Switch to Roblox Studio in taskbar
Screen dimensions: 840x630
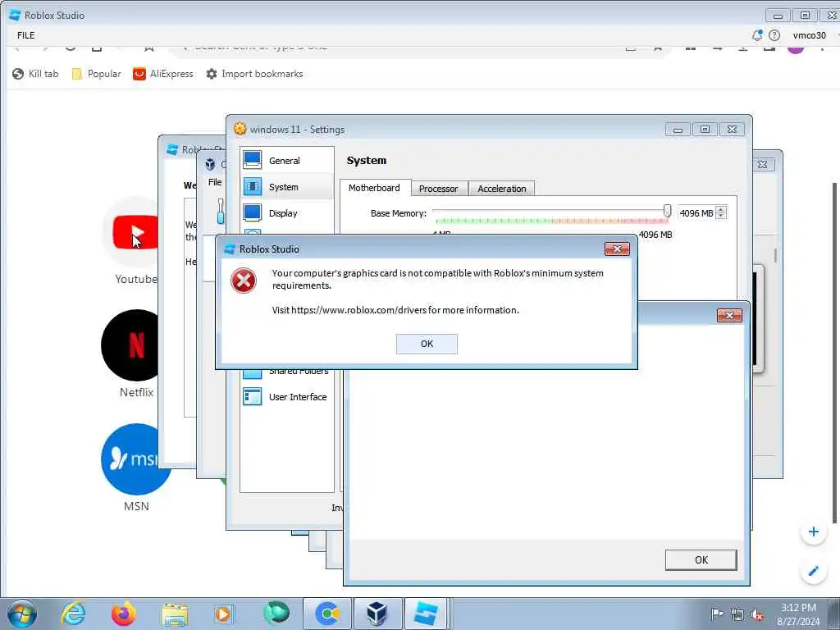click(x=426, y=614)
